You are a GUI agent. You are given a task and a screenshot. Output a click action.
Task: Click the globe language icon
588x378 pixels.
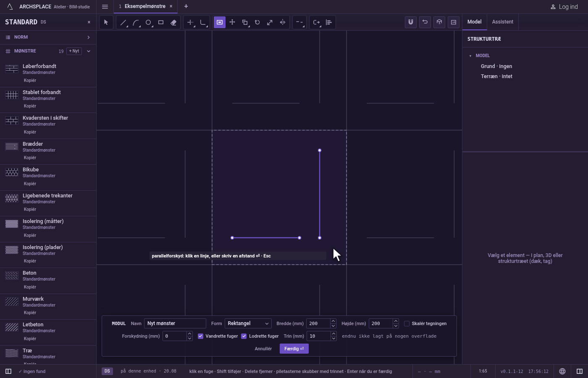click(x=562, y=371)
